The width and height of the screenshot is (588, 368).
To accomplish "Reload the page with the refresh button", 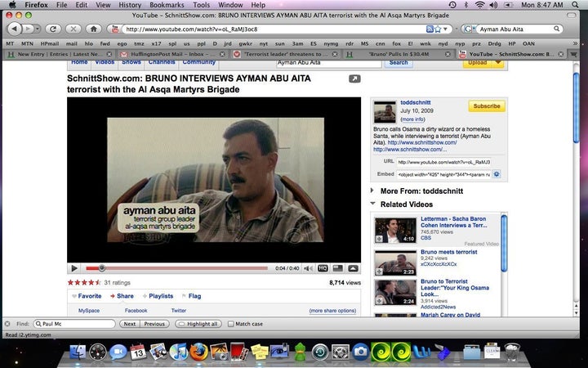I will click(x=53, y=29).
